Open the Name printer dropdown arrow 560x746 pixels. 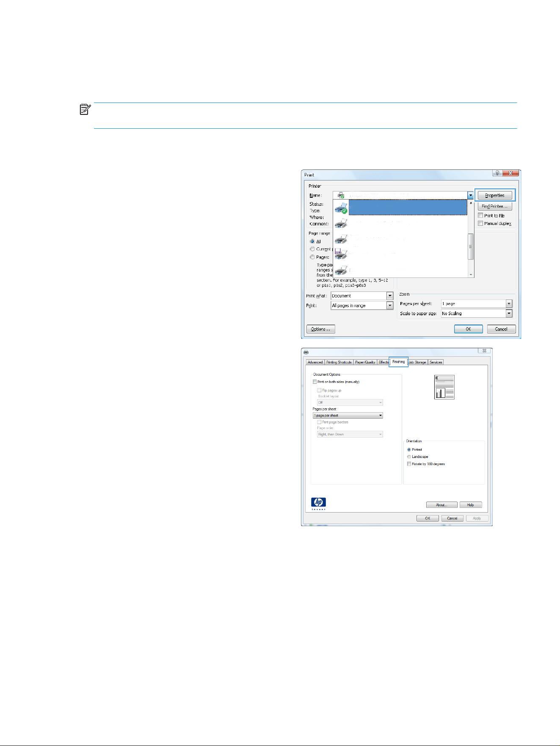coord(470,195)
